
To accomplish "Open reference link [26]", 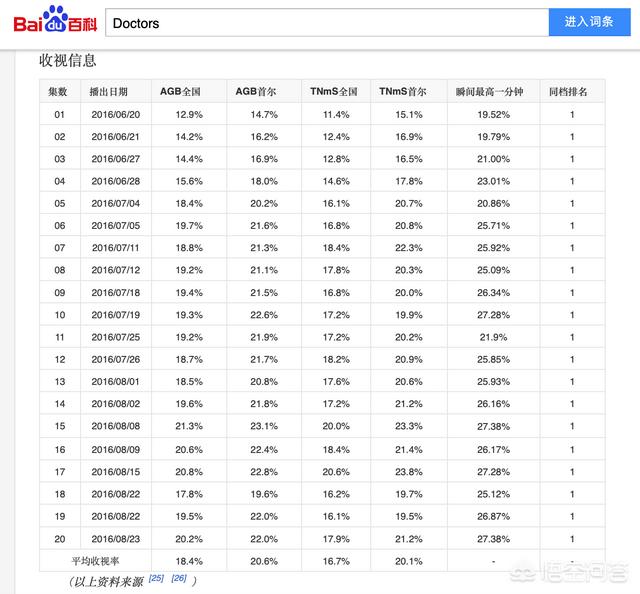I will click(179, 578).
